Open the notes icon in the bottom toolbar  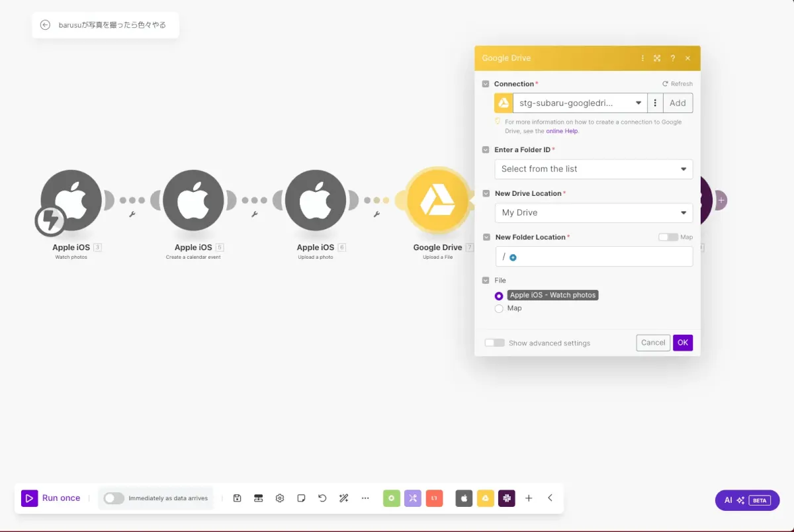(x=301, y=498)
